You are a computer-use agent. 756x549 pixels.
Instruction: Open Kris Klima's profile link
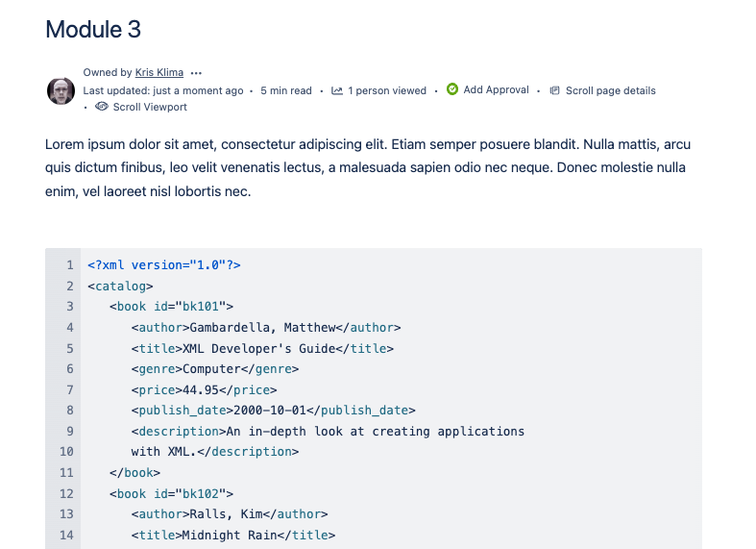(159, 72)
